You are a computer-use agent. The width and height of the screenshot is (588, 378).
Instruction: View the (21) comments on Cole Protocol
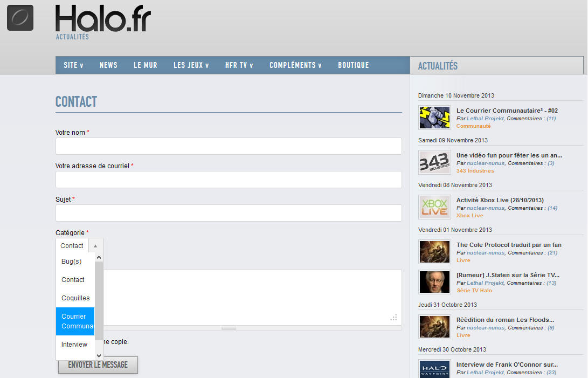pos(552,253)
